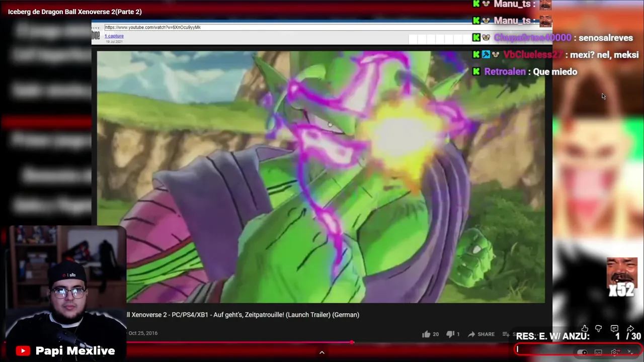
Task: Click the outer player's share arrow icon above the 30
Action: tap(630, 328)
